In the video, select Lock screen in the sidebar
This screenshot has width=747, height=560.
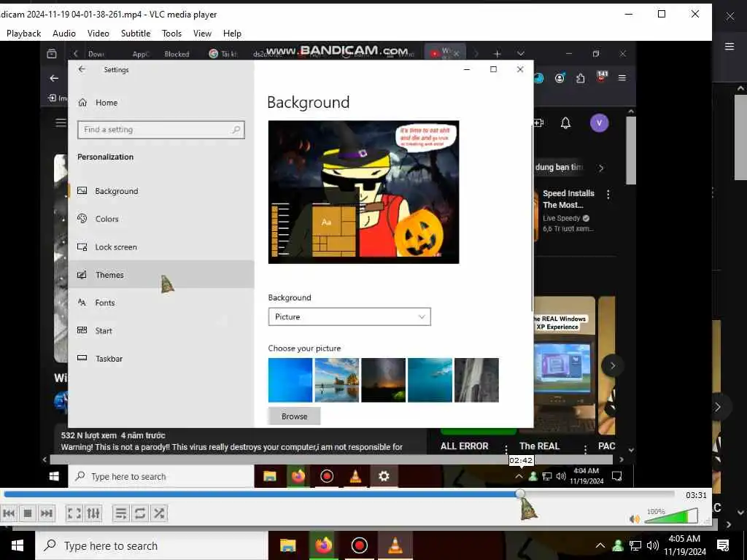pyautogui.click(x=161, y=247)
